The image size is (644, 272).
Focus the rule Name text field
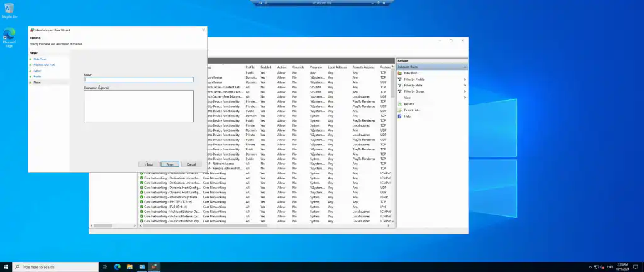pos(138,80)
